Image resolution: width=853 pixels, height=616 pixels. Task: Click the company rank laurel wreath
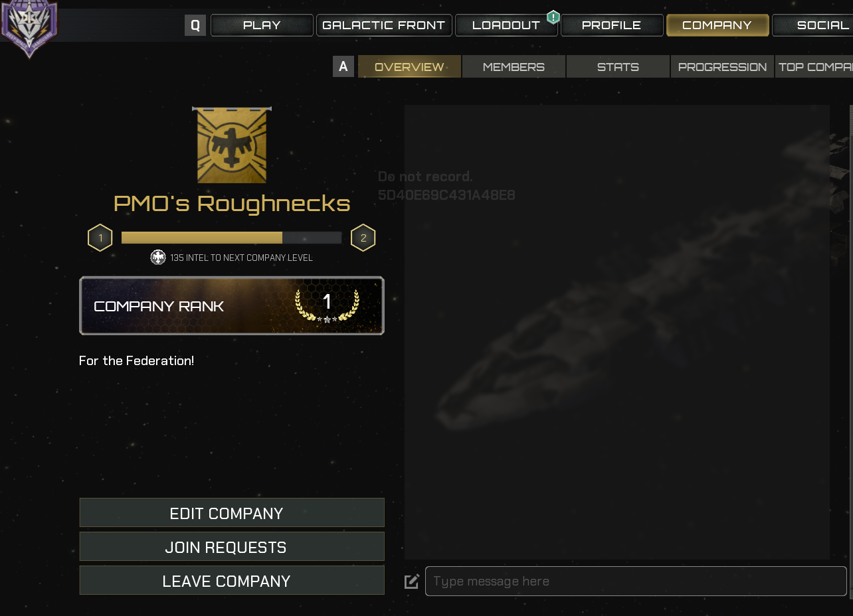click(327, 305)
